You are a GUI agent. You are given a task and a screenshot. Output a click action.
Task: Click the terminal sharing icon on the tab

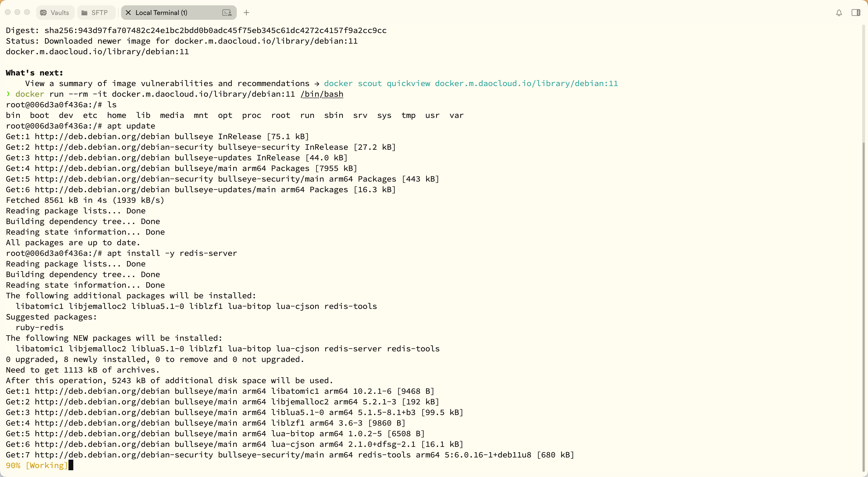[227, 13]
